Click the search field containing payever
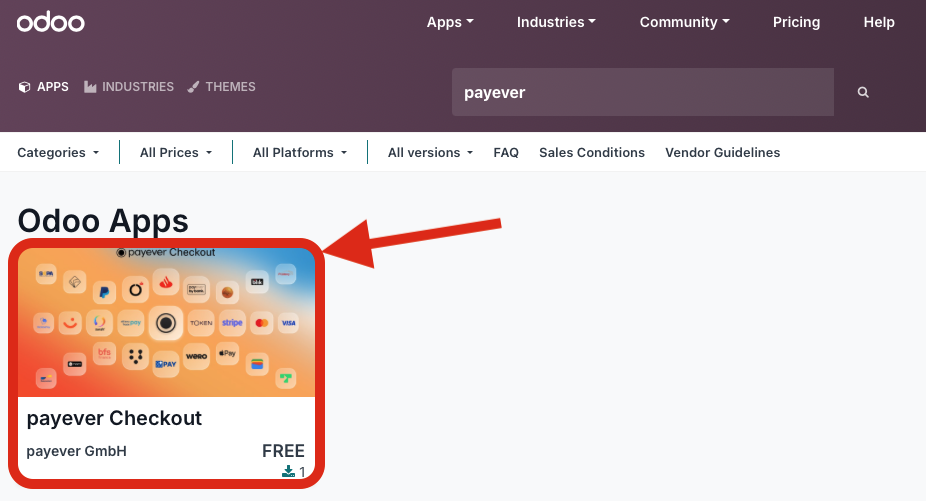The height and width of the screenshot is (501, 926). pyautogui.click(x=643, y=92)
